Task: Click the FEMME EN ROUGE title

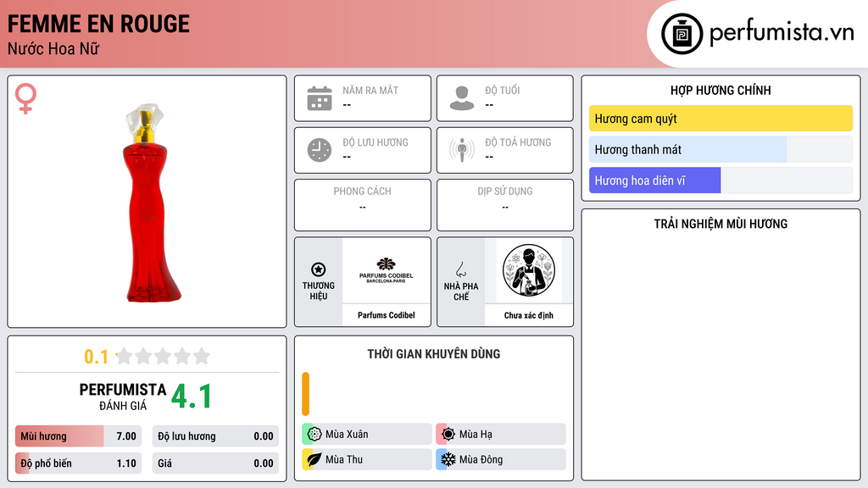Action: point(98,25)
